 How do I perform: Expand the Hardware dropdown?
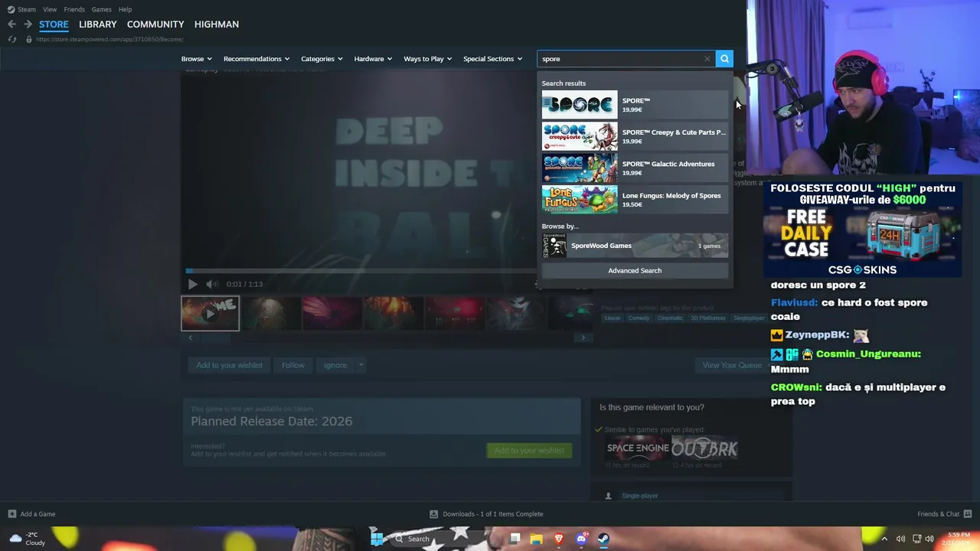pos(373,59)
